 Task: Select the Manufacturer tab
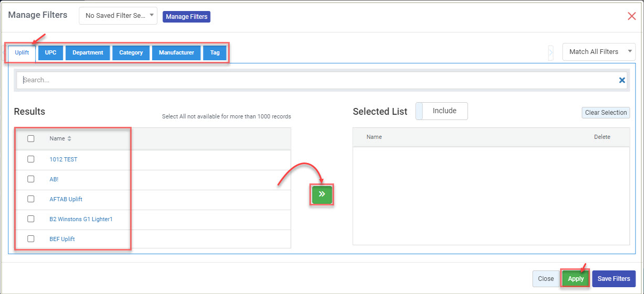176,52
